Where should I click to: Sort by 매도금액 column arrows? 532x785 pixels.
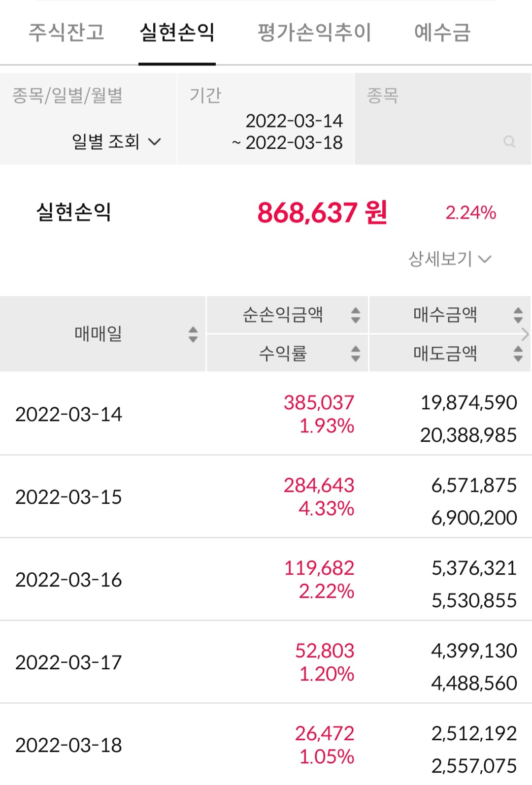point(518,353)
